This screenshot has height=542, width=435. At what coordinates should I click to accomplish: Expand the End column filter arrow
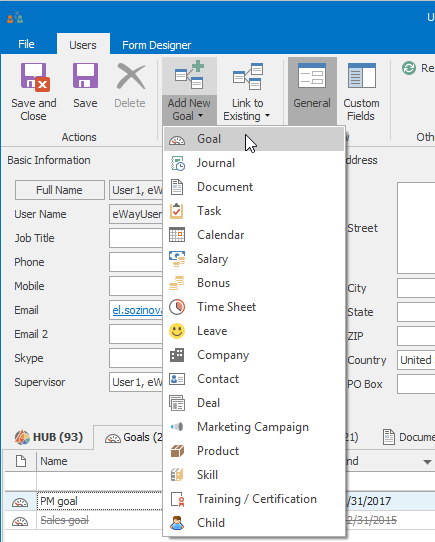[x=427, y=462]
